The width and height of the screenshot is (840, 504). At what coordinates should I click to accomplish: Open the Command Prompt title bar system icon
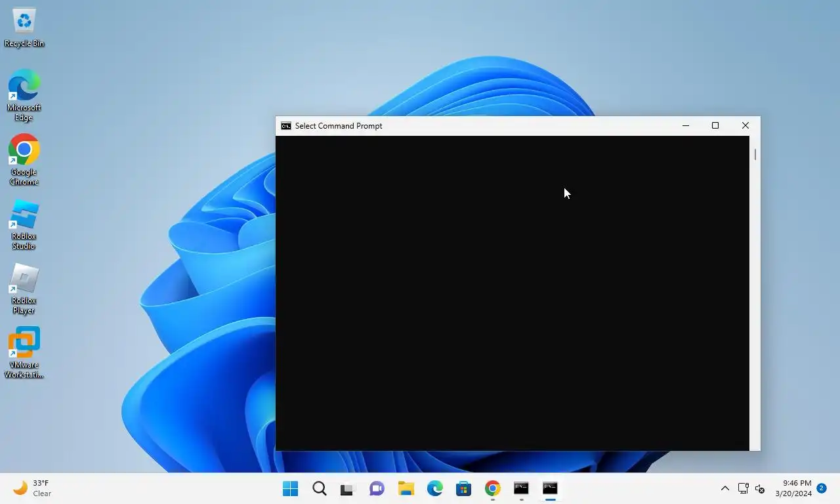pyautogui.click(x=286, y=126)
